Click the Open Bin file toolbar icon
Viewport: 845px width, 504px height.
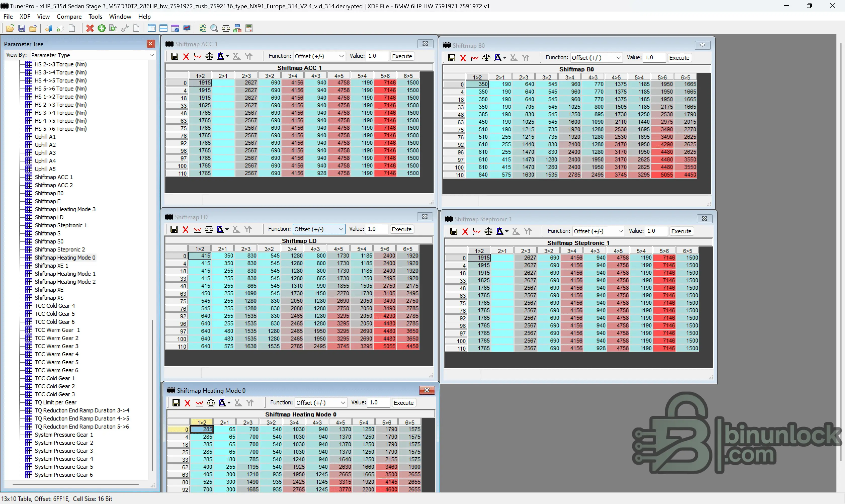(10, 28)
